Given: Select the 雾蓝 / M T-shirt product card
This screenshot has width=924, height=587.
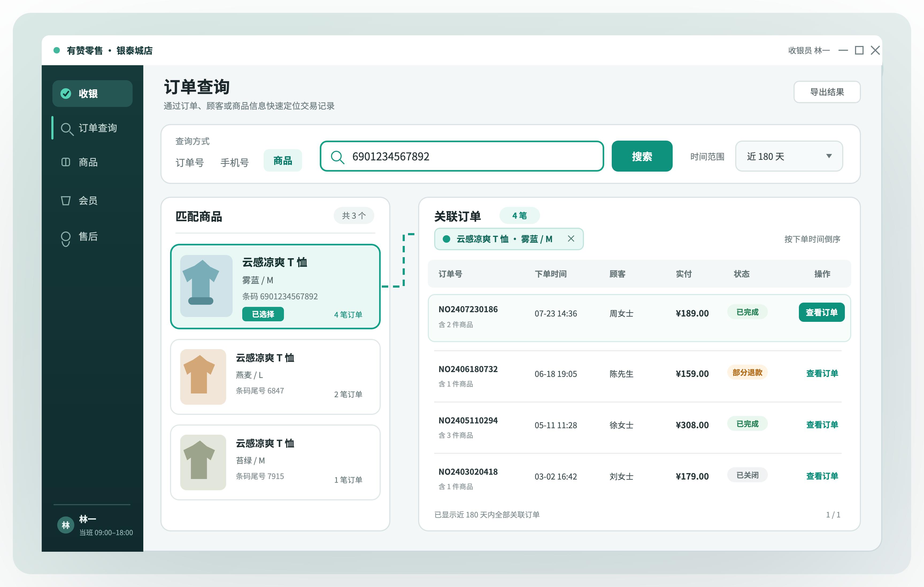Looking at the screenshot, I should [275, 287].
